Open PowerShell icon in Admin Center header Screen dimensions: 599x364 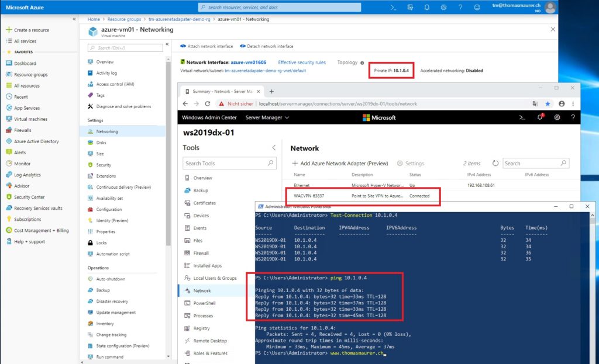(x=522, y=117)
